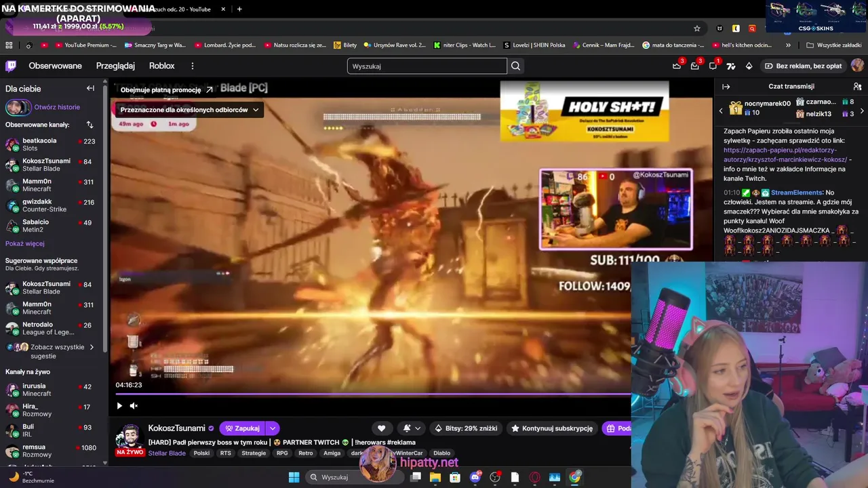The height and width of the screenshot is (488, 868).
Task: Open Task View on taskbar
Action: click(x=416, y=477)
